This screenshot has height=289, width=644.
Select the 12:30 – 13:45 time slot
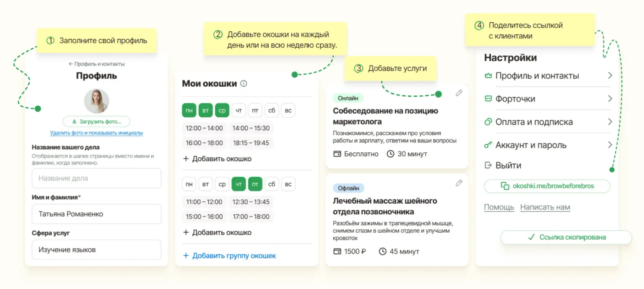click(251, 202)
